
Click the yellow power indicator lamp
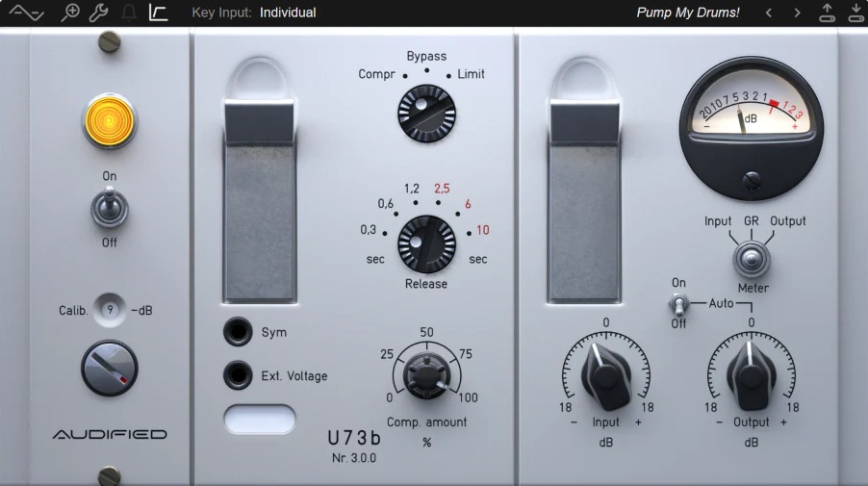pos(109,121)
